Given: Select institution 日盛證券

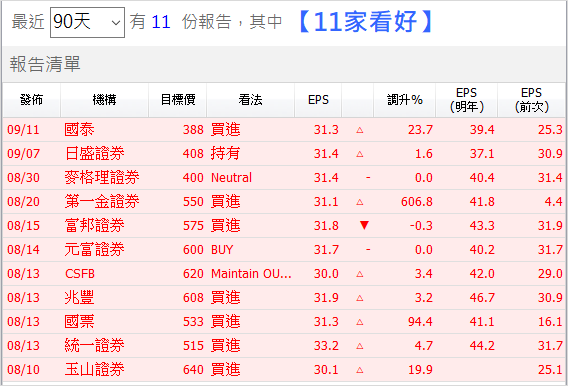Looking at the screenshot, I should click(95, 154).
